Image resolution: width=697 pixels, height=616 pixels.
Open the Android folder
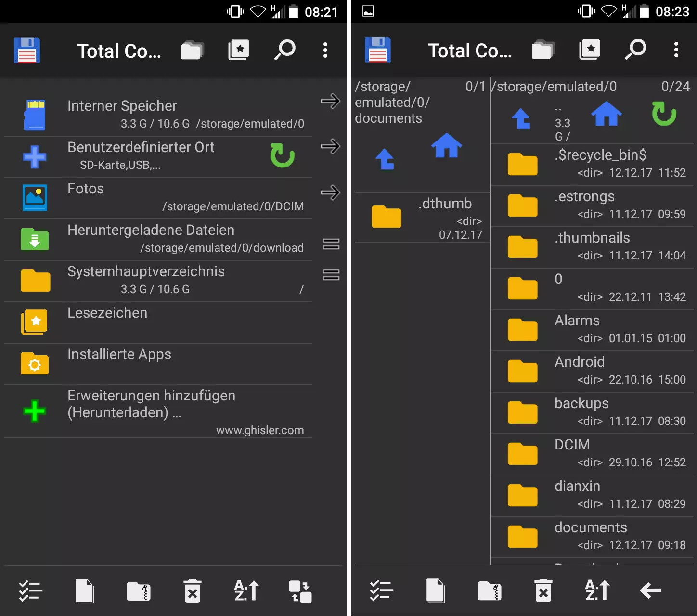[592, 372]
